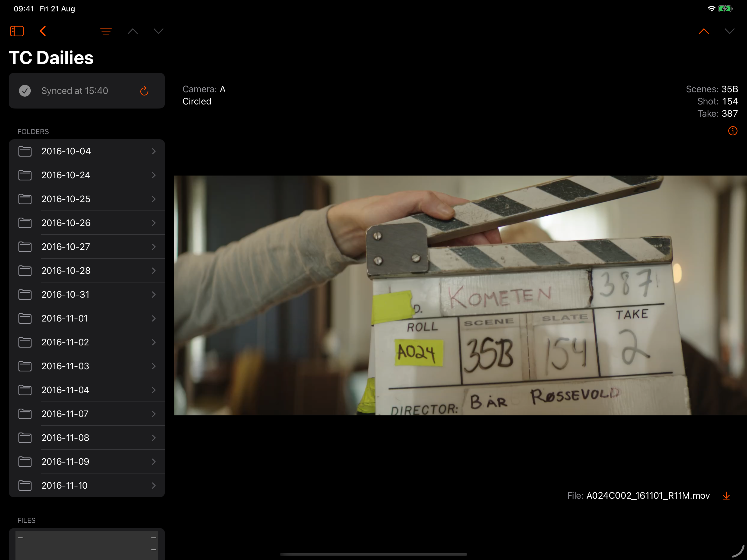Open folder 2016-10-24
The image size is (747, 560).
pos(87,175)
